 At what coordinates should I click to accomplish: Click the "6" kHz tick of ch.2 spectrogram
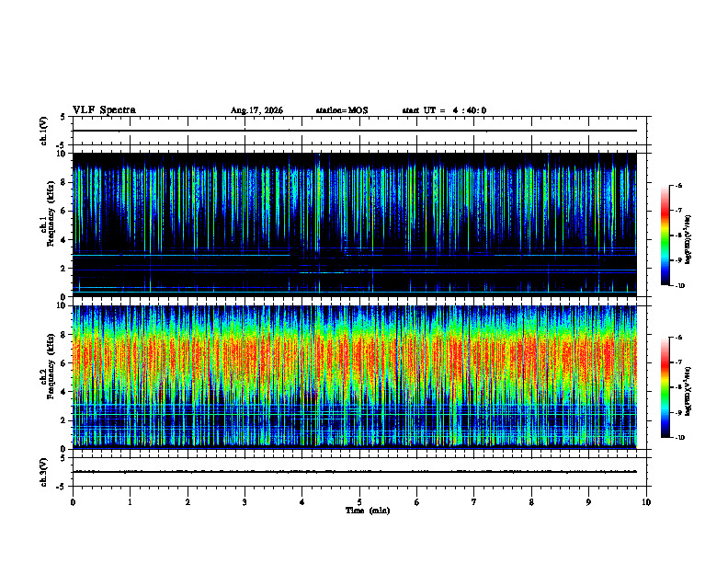[x=64, y=363]
